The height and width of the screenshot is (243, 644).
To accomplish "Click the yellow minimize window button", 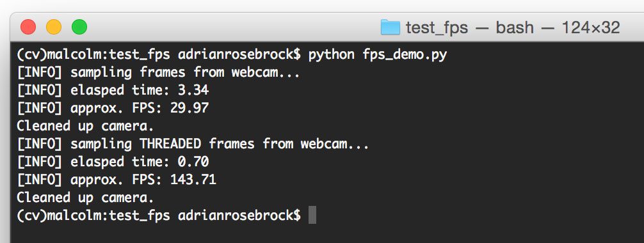I will click(54, 27).
